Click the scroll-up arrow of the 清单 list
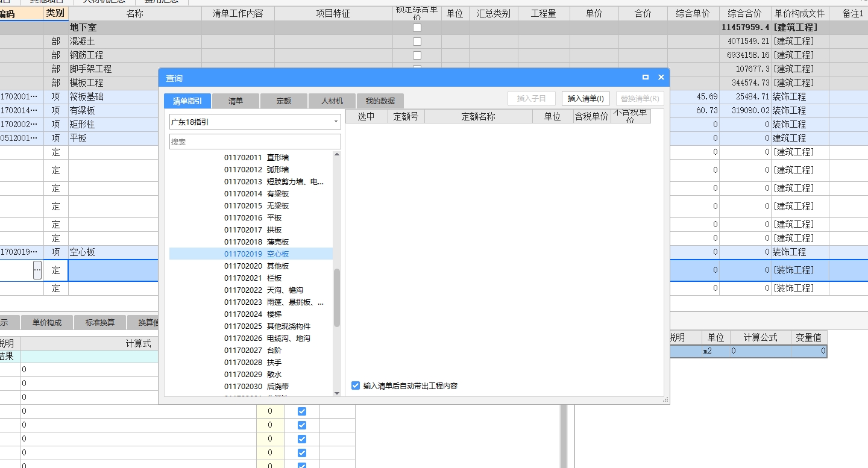Viewport: 868px width, 468px height. click(x=337, y=155)
